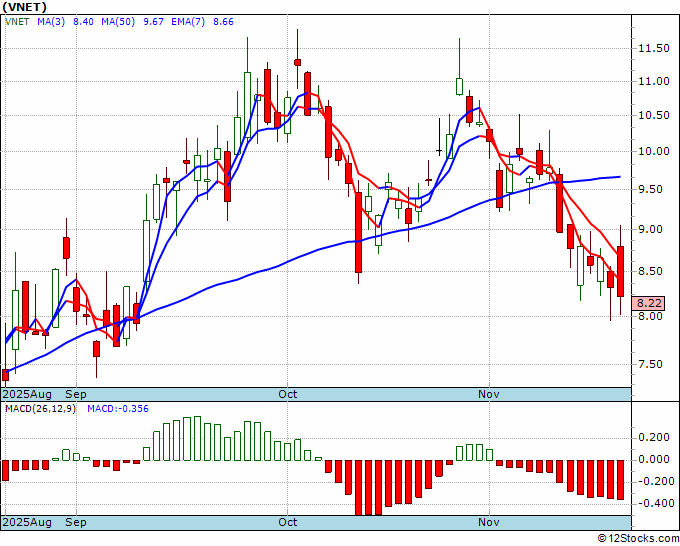Viewport: 680px width, 546px height.
Task: Click the green late-October candle near 11.00
Action: (459, 86)
